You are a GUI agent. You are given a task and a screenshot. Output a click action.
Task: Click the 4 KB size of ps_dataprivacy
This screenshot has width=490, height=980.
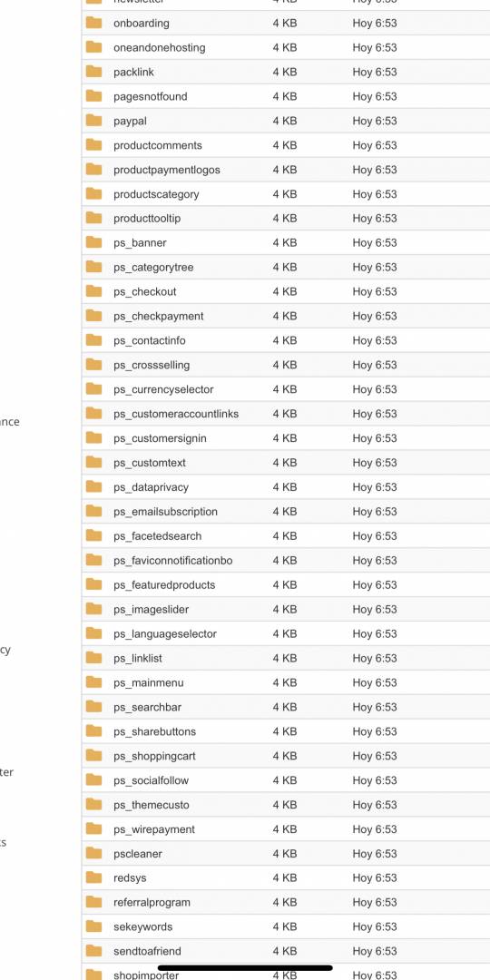point(284,487)
